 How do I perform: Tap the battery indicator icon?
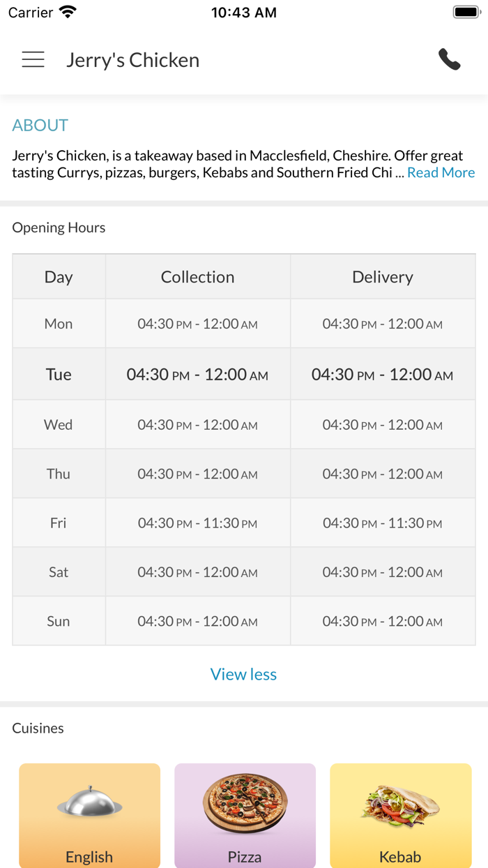pos(466,12)
